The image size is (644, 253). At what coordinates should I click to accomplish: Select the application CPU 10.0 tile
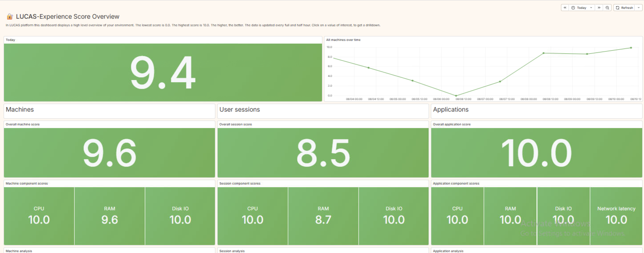(457, 216)
